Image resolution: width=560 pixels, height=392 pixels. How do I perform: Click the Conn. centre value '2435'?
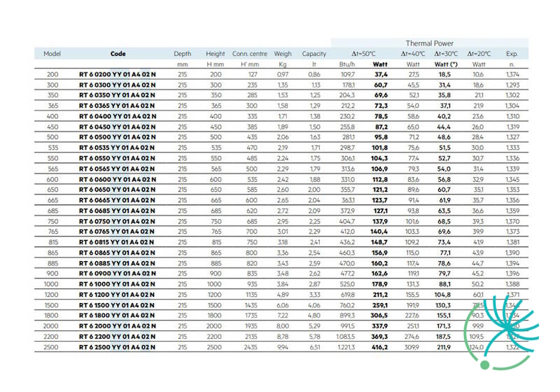[251, 347]
